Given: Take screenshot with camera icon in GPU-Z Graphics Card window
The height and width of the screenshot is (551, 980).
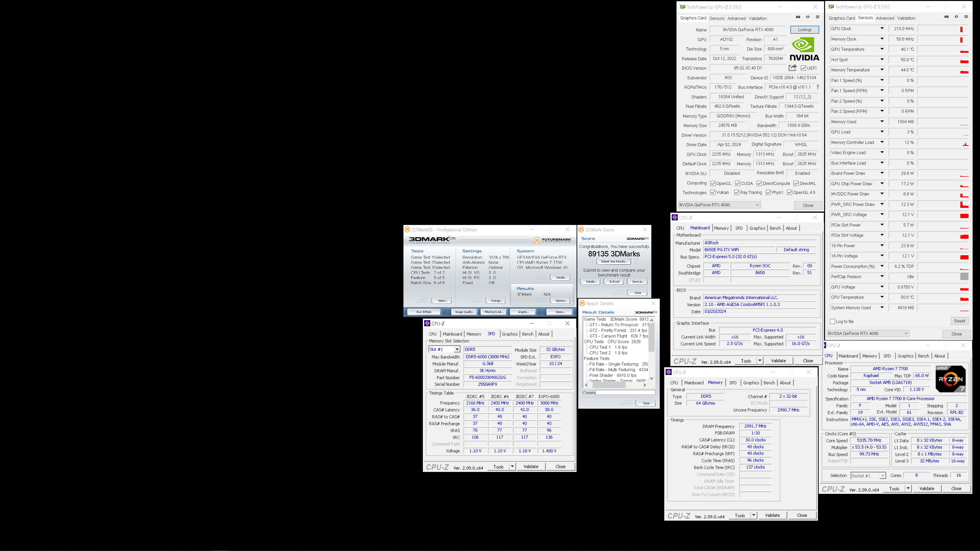Looking at the screenshot, I should 798,17.
